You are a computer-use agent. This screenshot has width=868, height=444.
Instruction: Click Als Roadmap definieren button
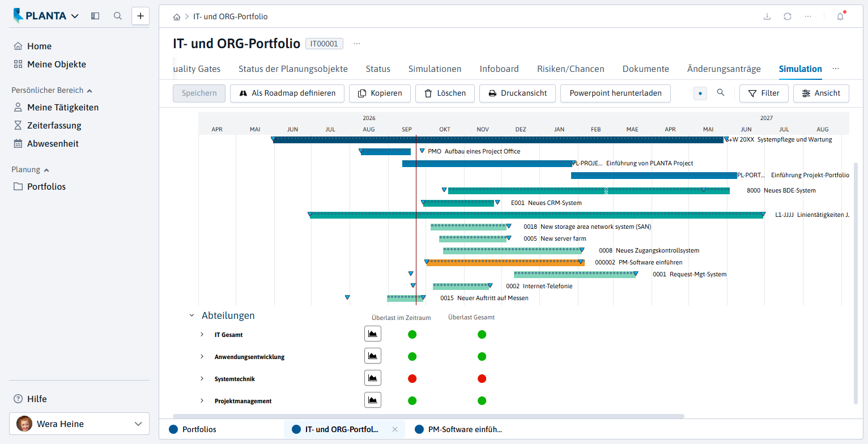[x=287, y=93]
